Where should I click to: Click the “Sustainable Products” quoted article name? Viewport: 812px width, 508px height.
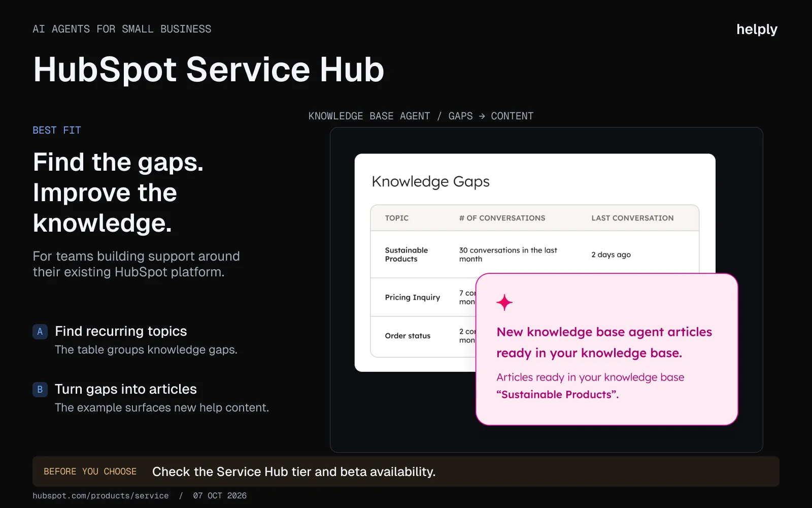(x=558, y=395)
